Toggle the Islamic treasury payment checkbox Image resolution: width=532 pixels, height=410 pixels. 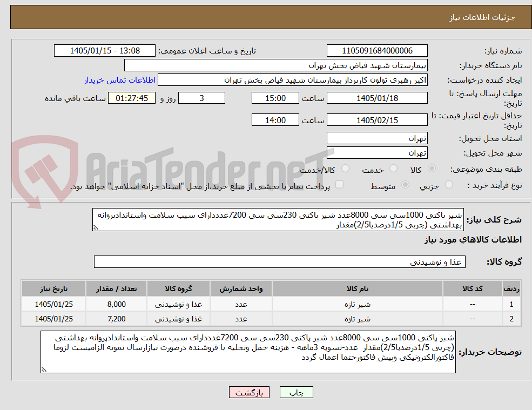click(339, 184)
